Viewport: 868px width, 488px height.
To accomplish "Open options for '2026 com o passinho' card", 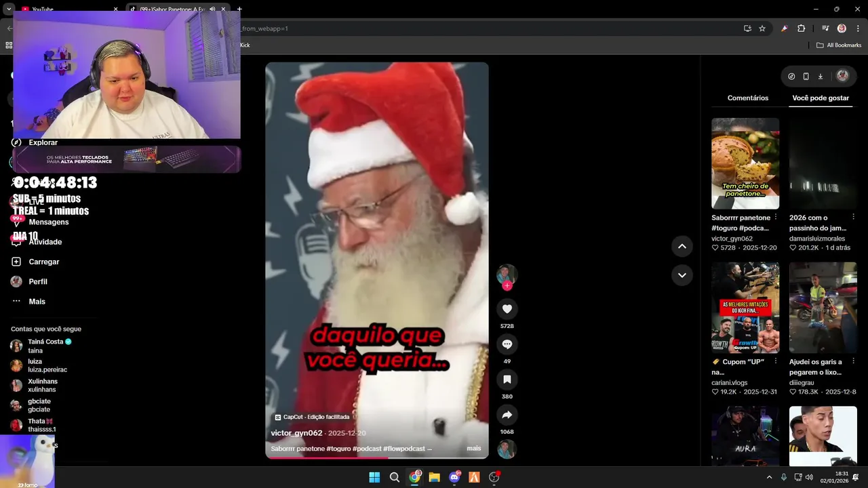I will click(853, 218).
